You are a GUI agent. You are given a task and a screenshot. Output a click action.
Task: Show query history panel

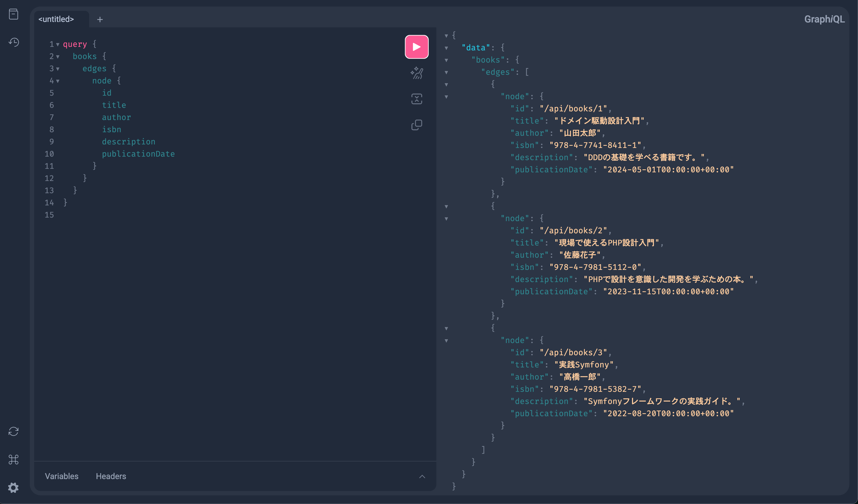tap(14, 42)
